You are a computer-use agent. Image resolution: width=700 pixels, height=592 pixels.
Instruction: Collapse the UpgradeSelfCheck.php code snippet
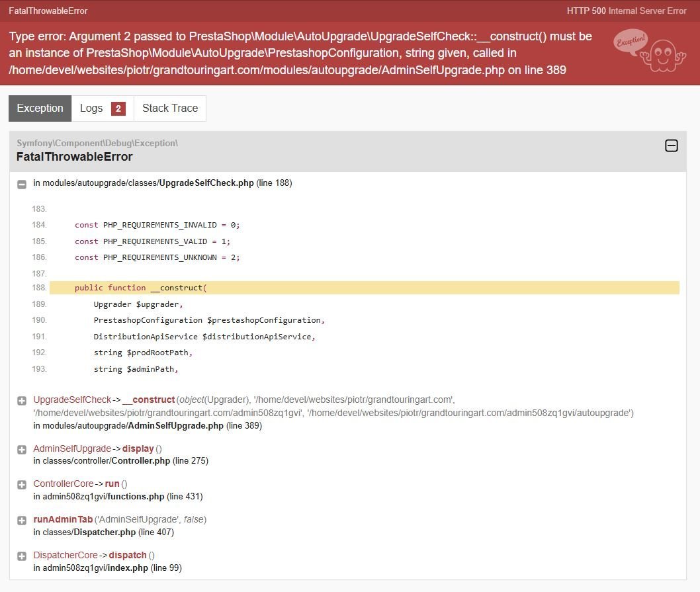coord(21,185)
